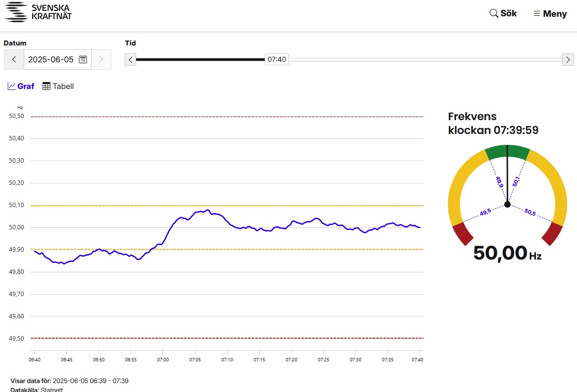Step time slider backward
Image resolution: width=577 pixels, height=392 pixels.
click(x=130, y=60)
